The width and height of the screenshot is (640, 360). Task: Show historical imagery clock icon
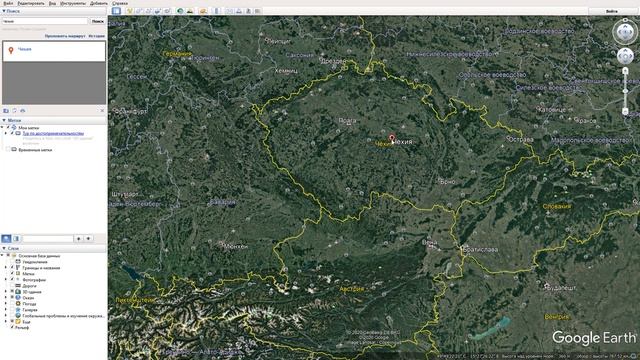coord(180,11)
